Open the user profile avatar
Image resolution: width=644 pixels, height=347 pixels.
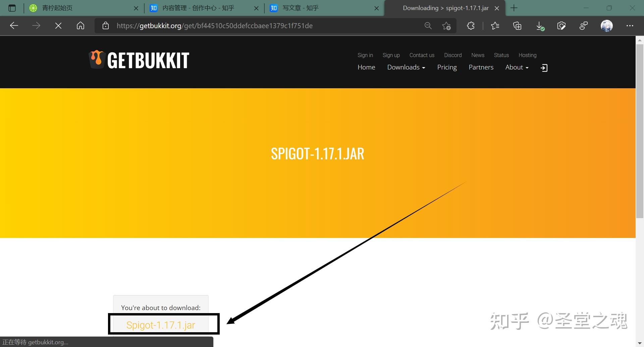pyautogui.click(x=607, y=26)
